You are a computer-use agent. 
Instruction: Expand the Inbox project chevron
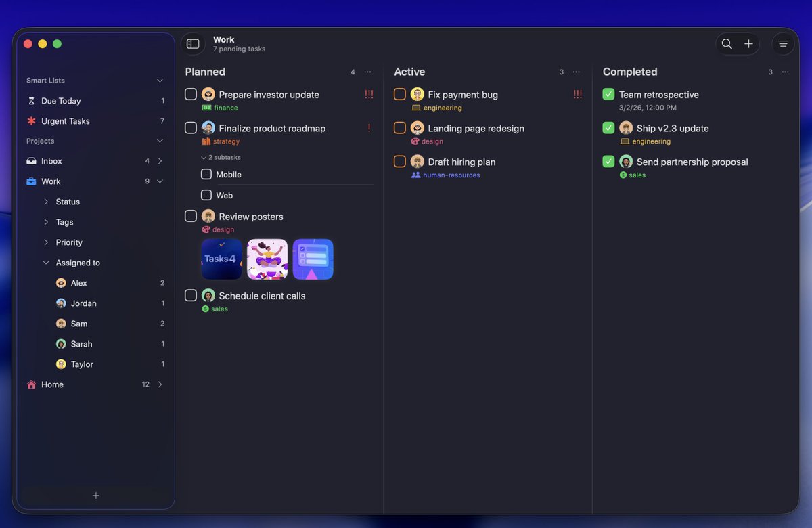click(160, 161)
